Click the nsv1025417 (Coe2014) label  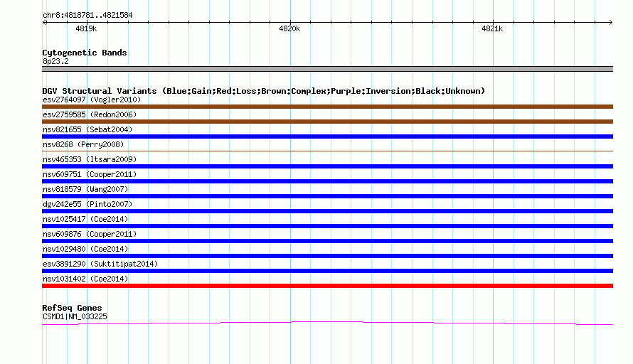[85, 219]
